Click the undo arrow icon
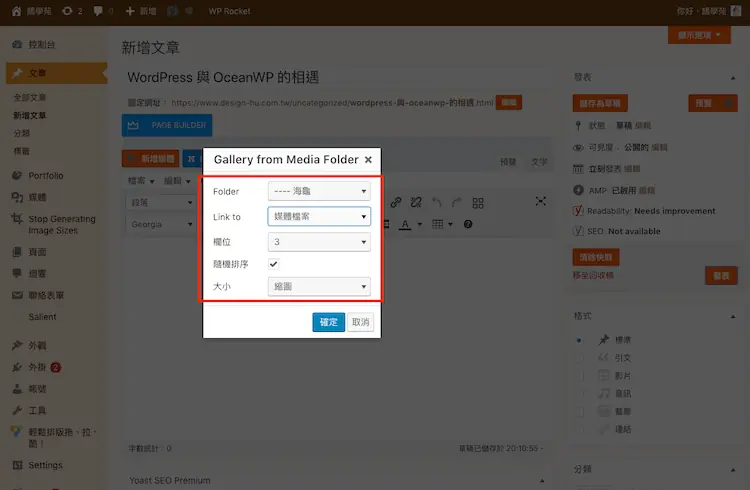This screenshot has height=490, width=750. (437, 202)
